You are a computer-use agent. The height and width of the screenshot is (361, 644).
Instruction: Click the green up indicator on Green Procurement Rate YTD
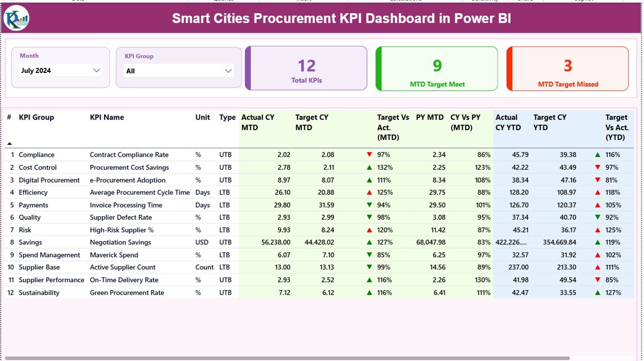(597, 292)
